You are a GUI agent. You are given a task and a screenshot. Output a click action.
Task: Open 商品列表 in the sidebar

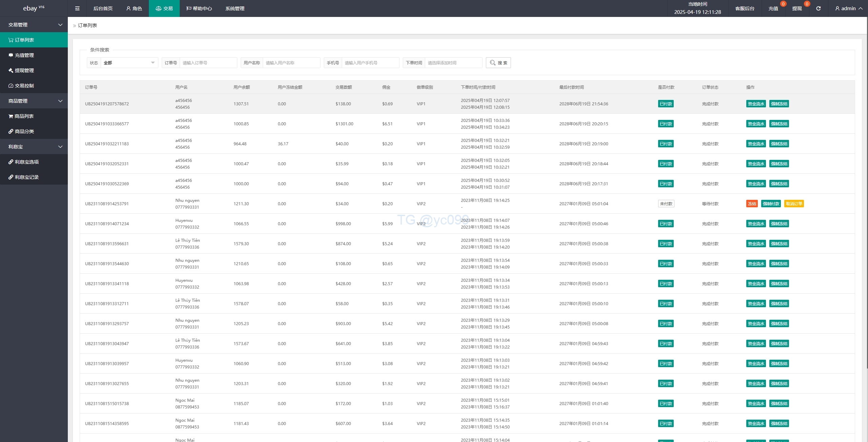pyautogui.click(x=21, y=116)
